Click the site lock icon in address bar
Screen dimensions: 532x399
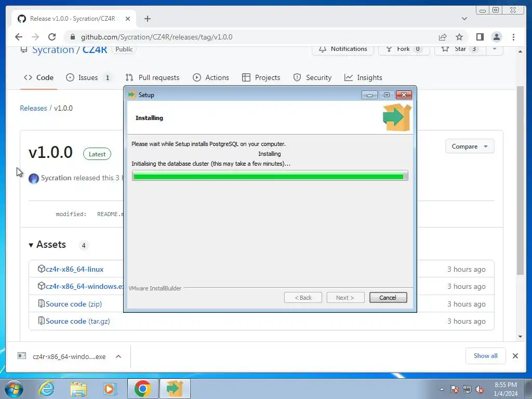pyautogui.click(x=72, y=37)
